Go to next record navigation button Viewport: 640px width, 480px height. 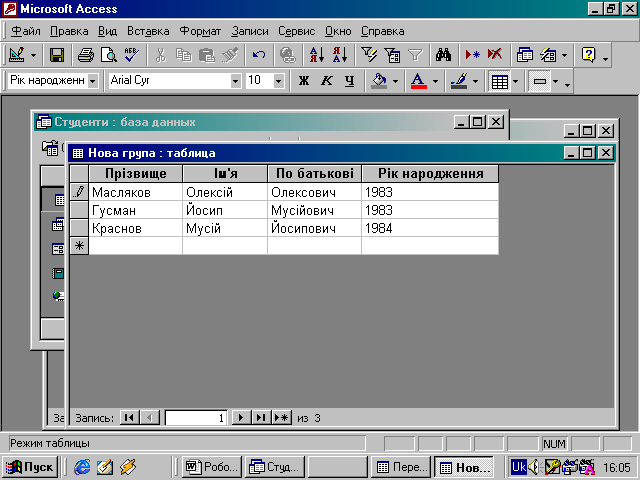(x=241, y=418)
